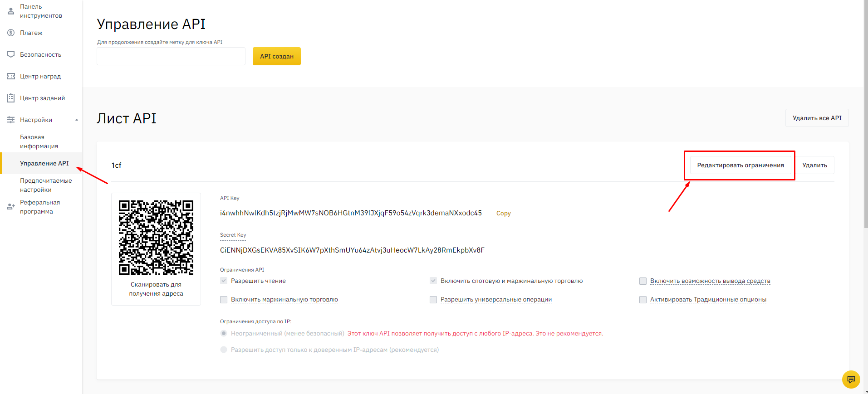Click the API key string text
The width and height of the screenshot is (868, 394).
tap(351, 213)
